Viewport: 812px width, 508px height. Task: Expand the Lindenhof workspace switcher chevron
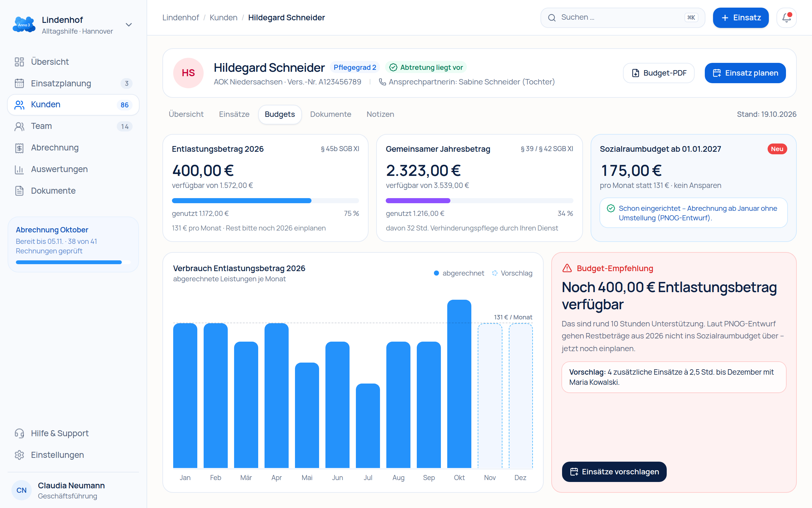[128, 24]
